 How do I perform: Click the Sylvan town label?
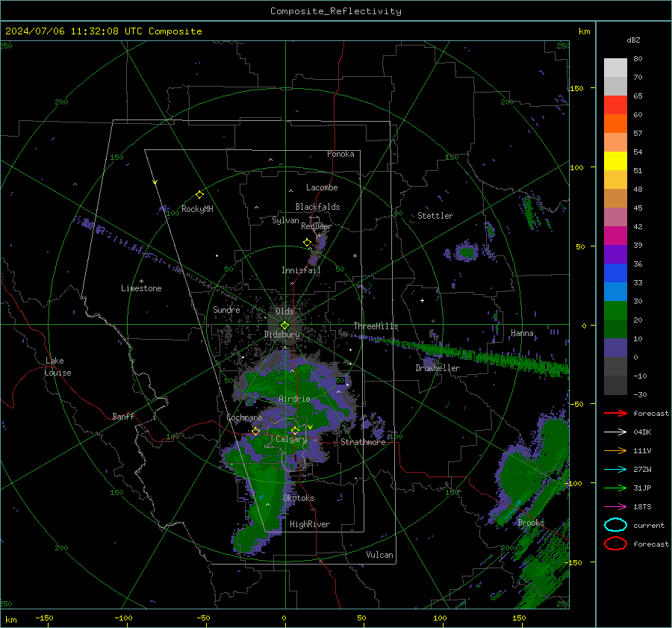[285, 220]
